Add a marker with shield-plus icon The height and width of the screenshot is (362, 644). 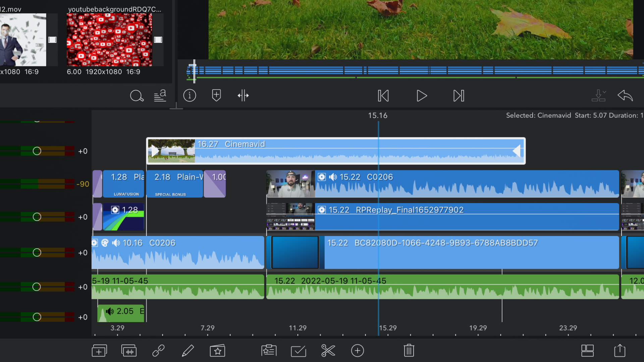(216, 96)
